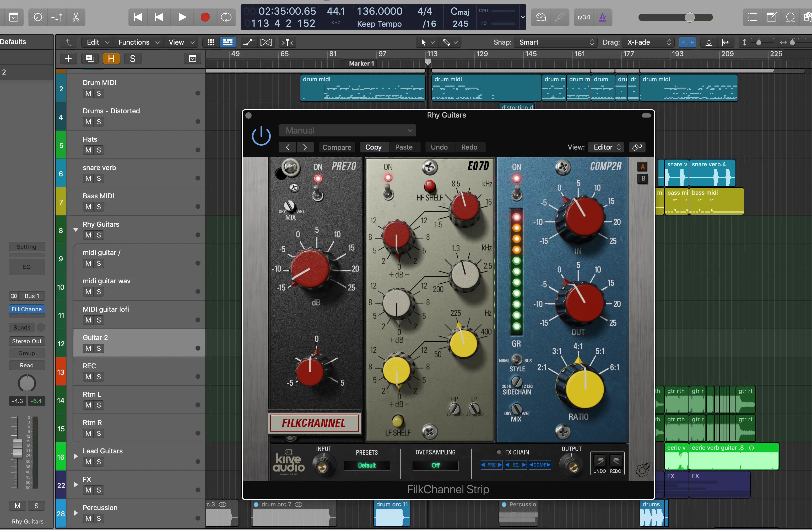The width and height of the screenshot is (812, 530).
Task: Click the metronome icon in control bar
Action: [x=603, y=17]
